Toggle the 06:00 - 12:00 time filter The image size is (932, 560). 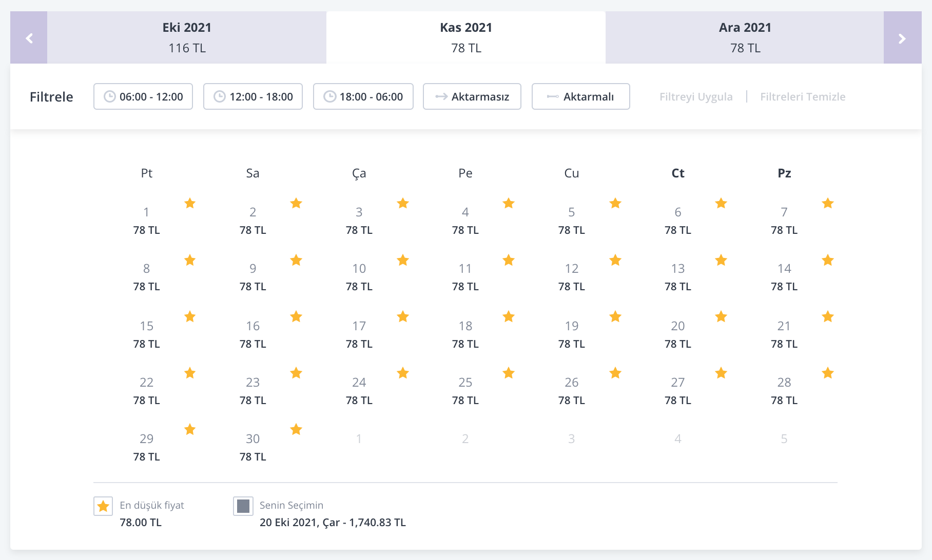[x=143, y=96]
